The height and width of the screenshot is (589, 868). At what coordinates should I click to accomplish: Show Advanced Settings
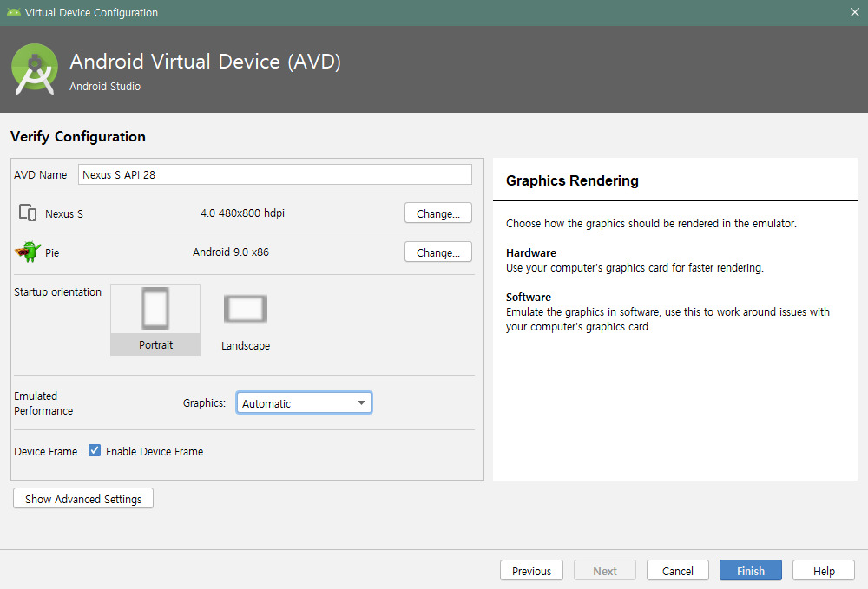tap(83, 498)
